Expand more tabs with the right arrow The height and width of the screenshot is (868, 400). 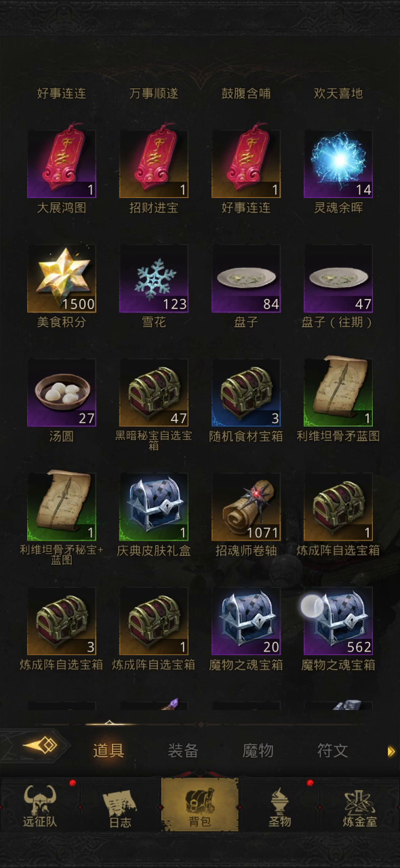point(391,751)
